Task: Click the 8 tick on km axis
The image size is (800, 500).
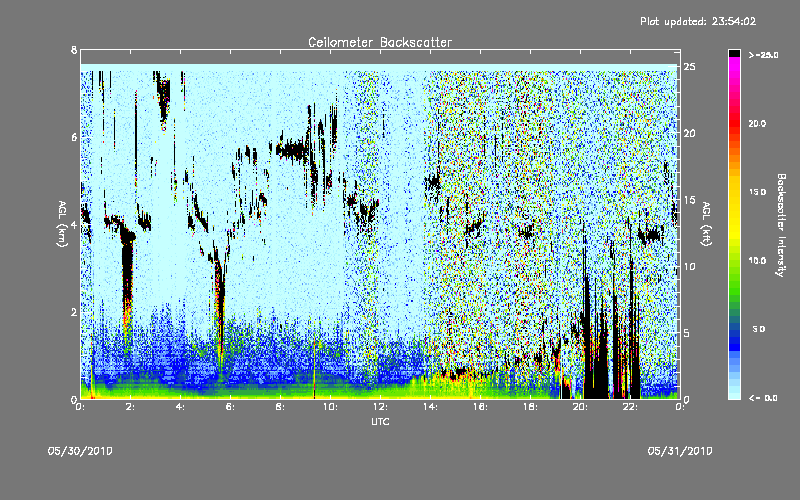Action: click(74, 50)
